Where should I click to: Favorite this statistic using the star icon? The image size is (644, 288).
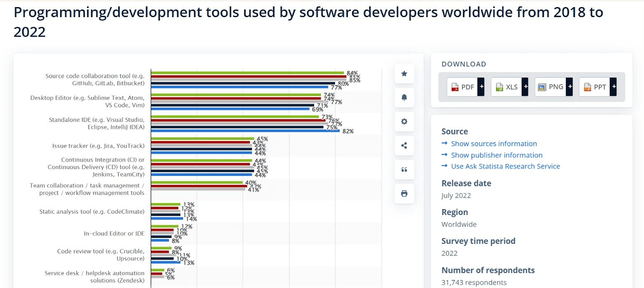point(404,73)
